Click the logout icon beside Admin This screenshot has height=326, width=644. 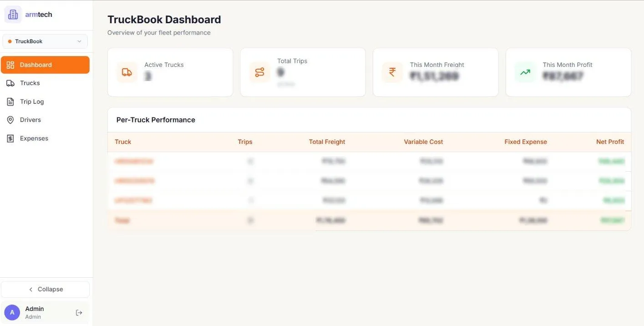[x=79, y=312]
